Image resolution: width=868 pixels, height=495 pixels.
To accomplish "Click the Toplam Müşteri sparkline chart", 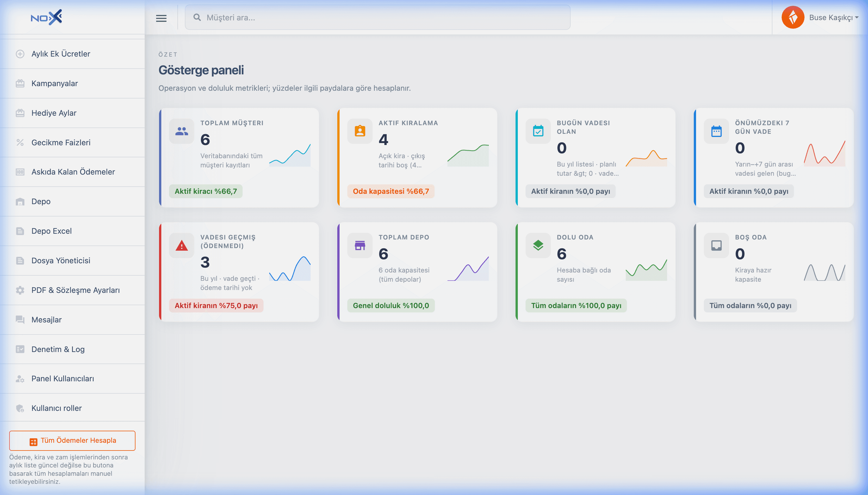I will click(290, 155).
